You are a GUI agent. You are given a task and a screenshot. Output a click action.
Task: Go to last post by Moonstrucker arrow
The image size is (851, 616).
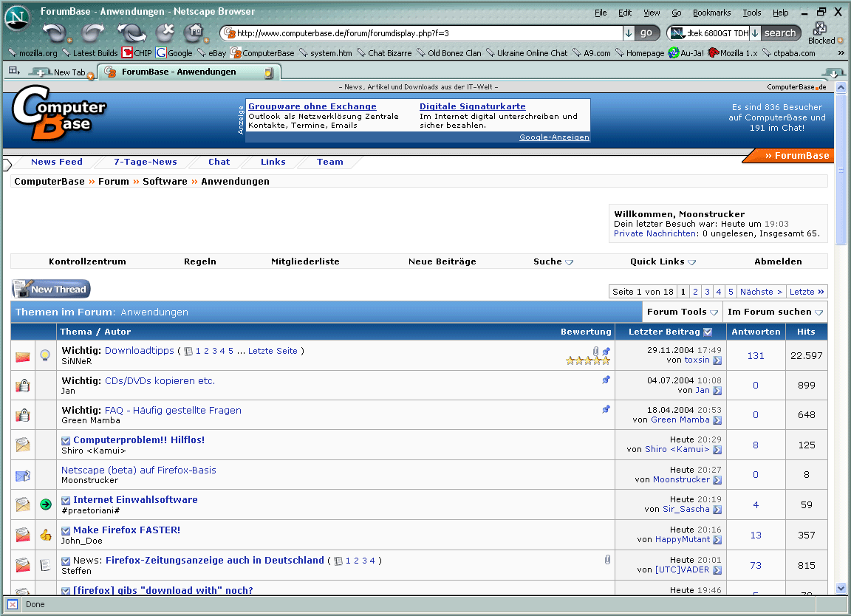717,480
